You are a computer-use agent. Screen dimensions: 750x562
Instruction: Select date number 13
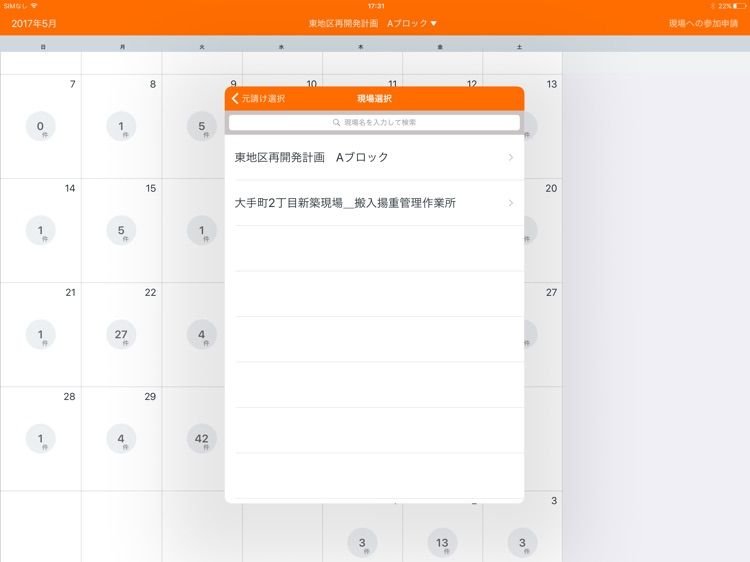tap(551, 84)
